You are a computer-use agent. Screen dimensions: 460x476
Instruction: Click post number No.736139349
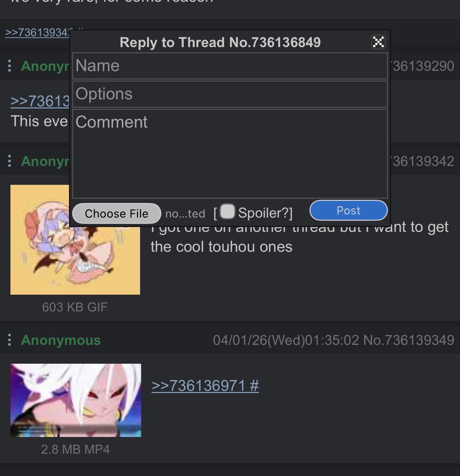409,340
